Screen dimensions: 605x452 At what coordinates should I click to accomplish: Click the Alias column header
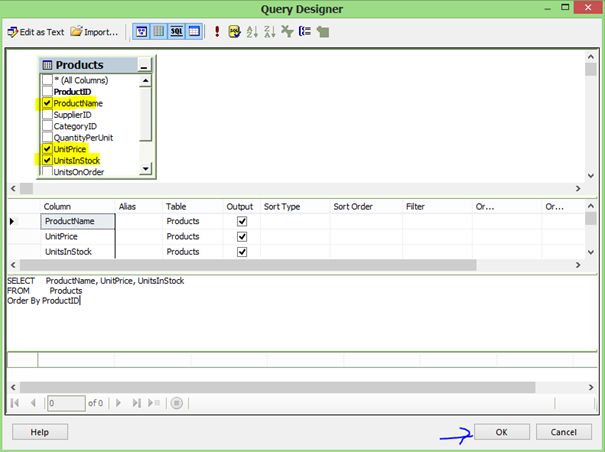pyautogui.click(x=138, y=207)
